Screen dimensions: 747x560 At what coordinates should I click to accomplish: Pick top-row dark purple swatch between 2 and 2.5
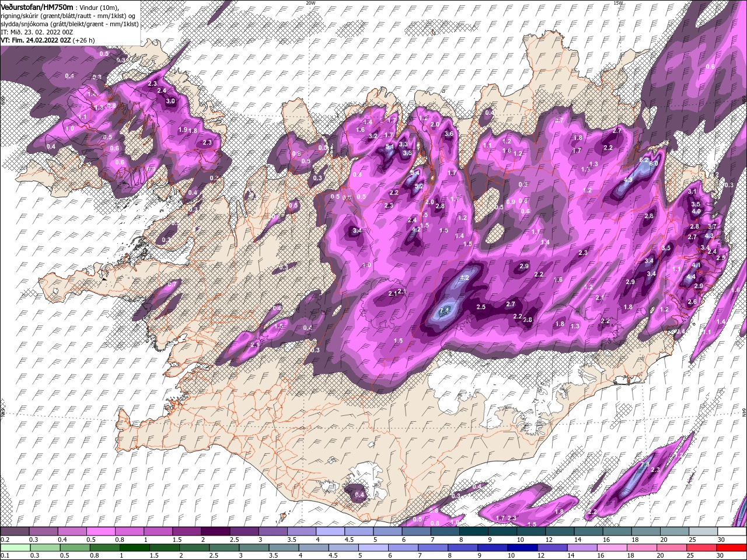coord(215,531)
